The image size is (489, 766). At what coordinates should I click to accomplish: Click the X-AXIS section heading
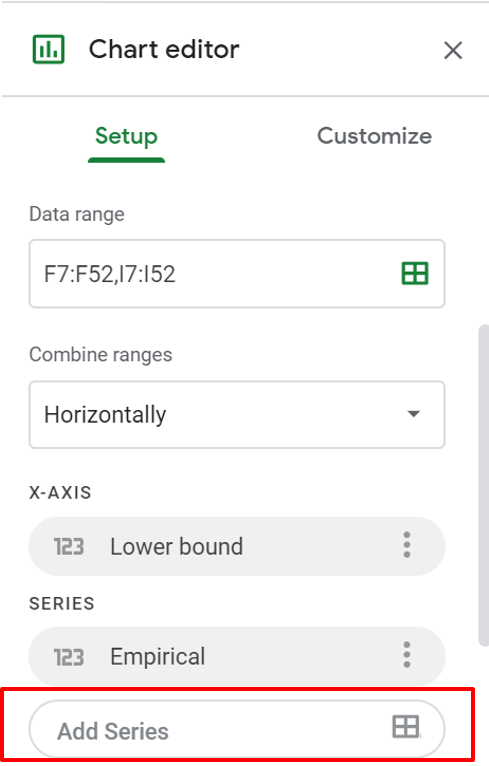tap(60, 492)
